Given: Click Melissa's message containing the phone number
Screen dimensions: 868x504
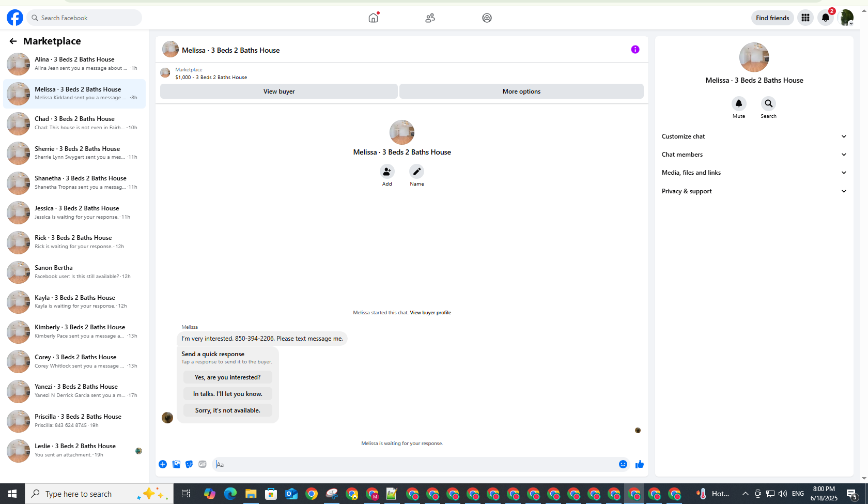Looking at the screenshot, I should click(x=262, y=339).
